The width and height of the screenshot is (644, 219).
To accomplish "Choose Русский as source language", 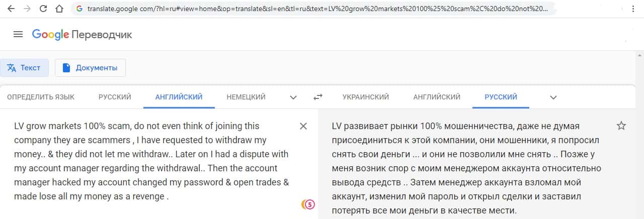I will (x=115, y=97).
